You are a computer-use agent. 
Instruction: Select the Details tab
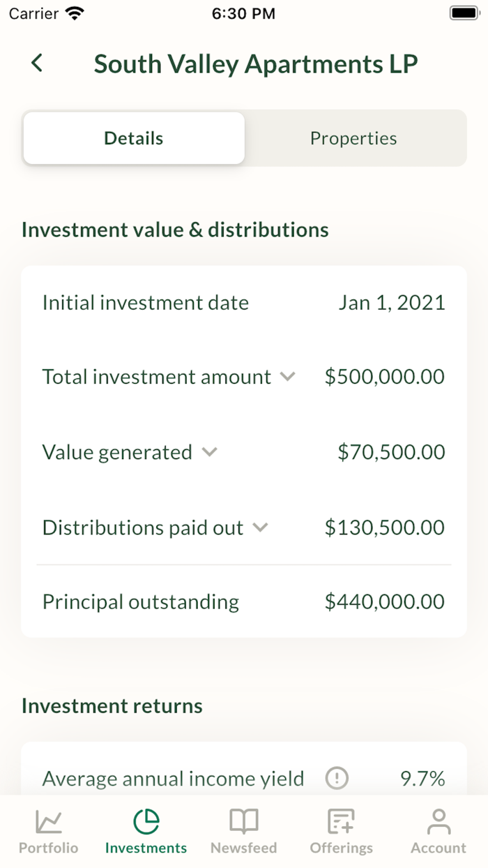[133, 138]
